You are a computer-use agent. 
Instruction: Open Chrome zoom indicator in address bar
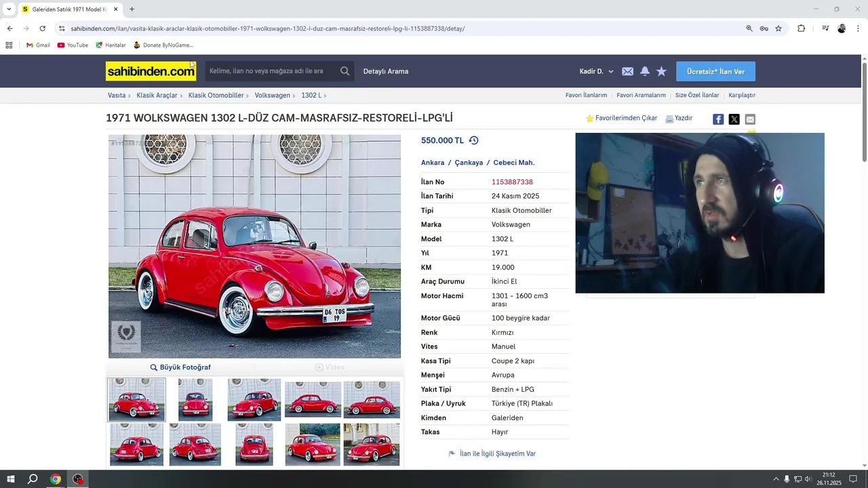point(749,28)
